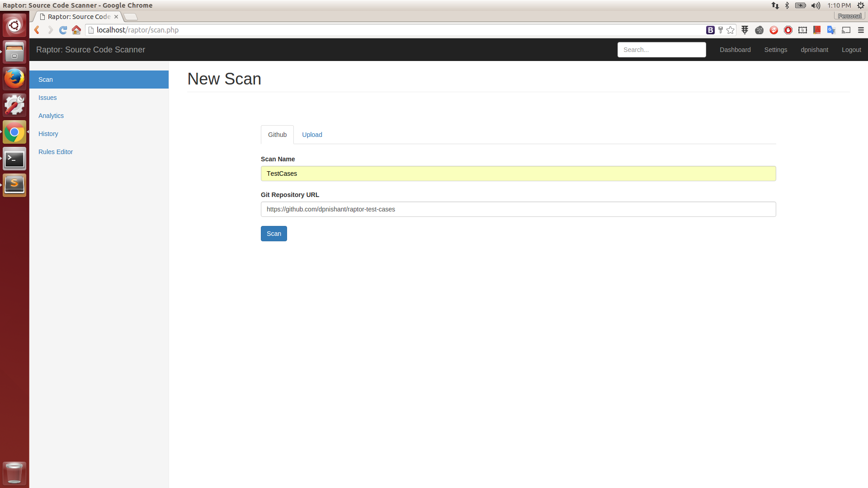Reload the page with the refresh icon
868x488 pixels.
click(x=63, y=30)
